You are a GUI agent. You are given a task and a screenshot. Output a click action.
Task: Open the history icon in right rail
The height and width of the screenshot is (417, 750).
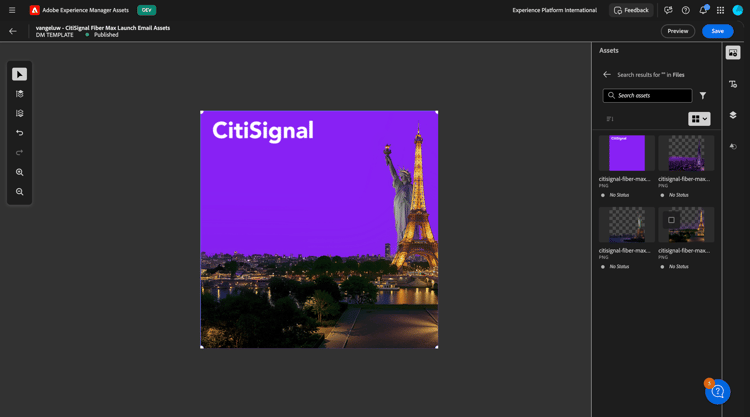click(733, 147)
